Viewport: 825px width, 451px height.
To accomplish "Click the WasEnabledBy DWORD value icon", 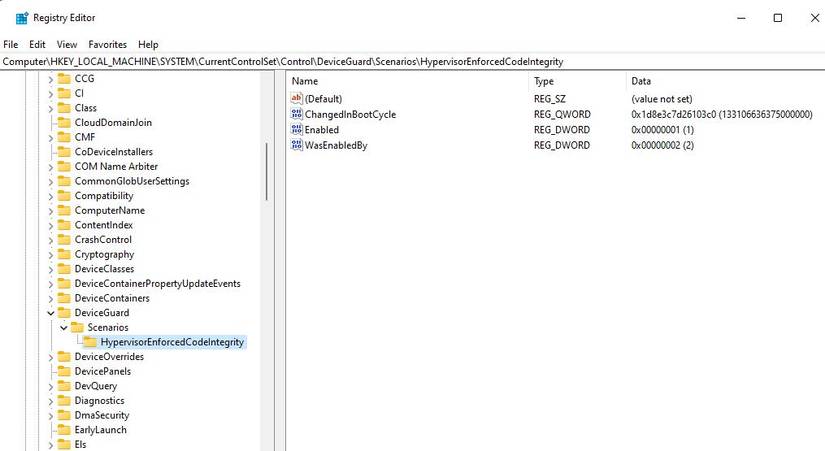I will coord(297,145).
